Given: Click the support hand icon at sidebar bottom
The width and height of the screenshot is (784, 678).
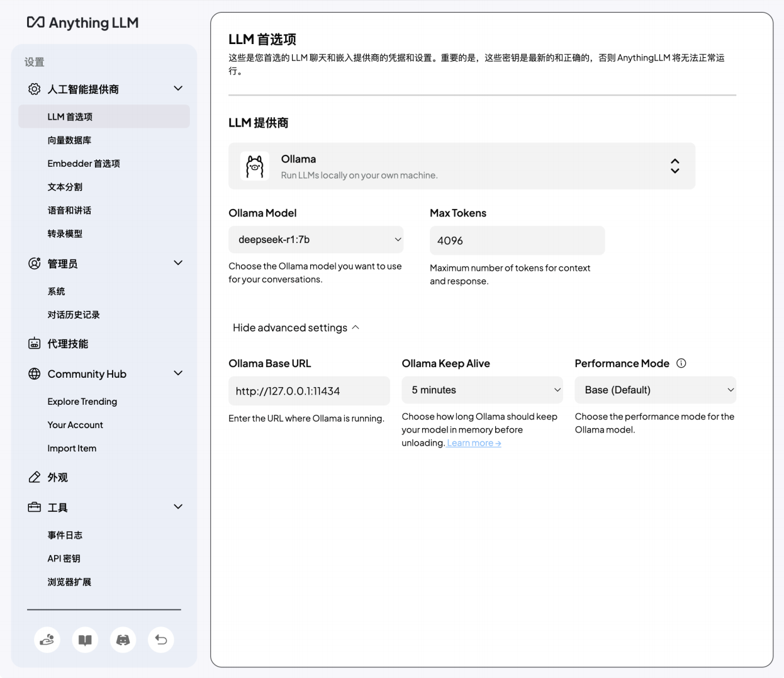Looking at the screenshot, I should 47,640.
